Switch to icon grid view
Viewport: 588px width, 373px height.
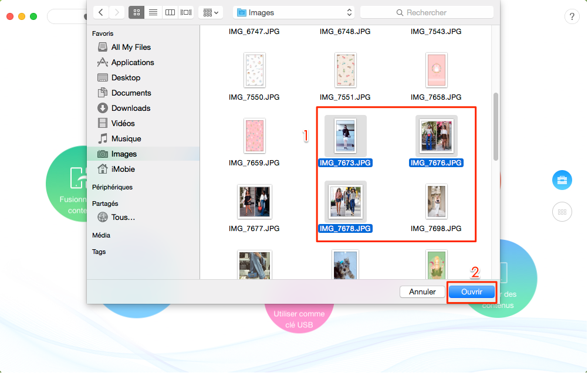[137, 12]
